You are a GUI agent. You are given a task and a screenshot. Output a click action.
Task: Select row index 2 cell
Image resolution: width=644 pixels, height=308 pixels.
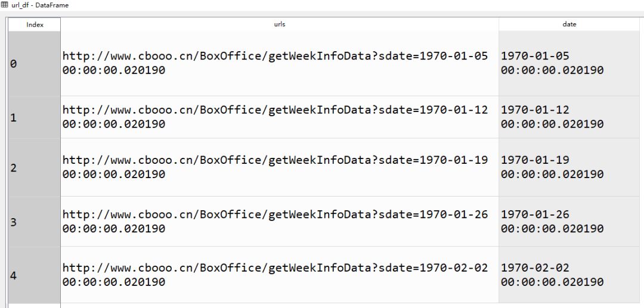click(x=35, y=167)
